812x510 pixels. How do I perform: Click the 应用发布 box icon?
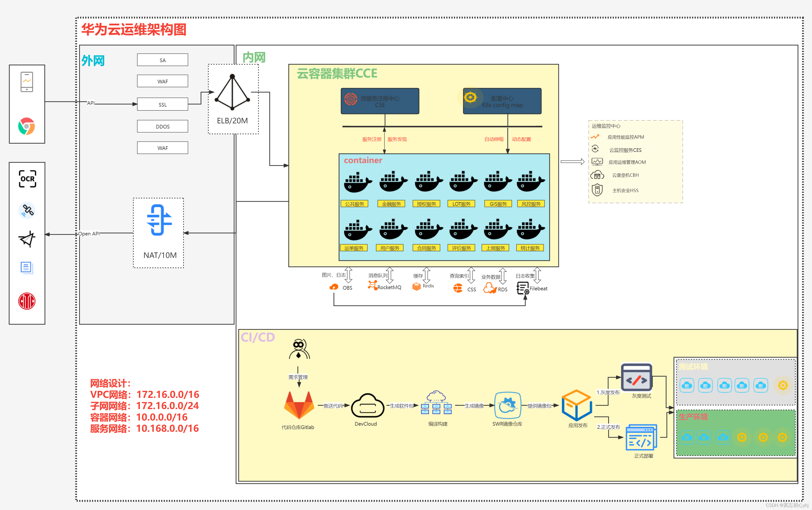577,405
